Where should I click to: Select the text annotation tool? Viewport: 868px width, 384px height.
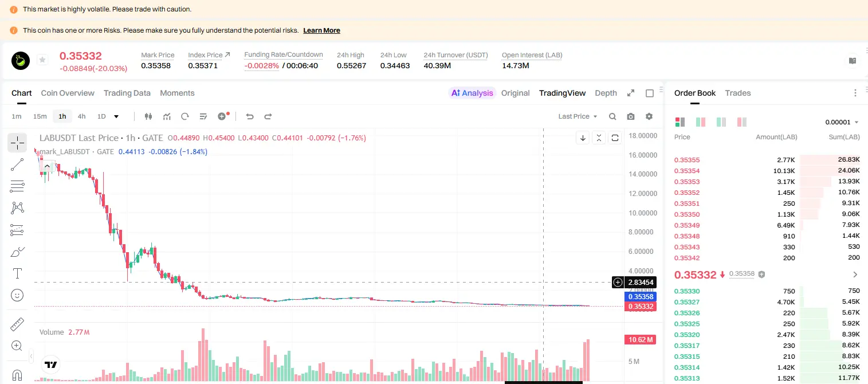pyautogui.click(x=17, y=273)
